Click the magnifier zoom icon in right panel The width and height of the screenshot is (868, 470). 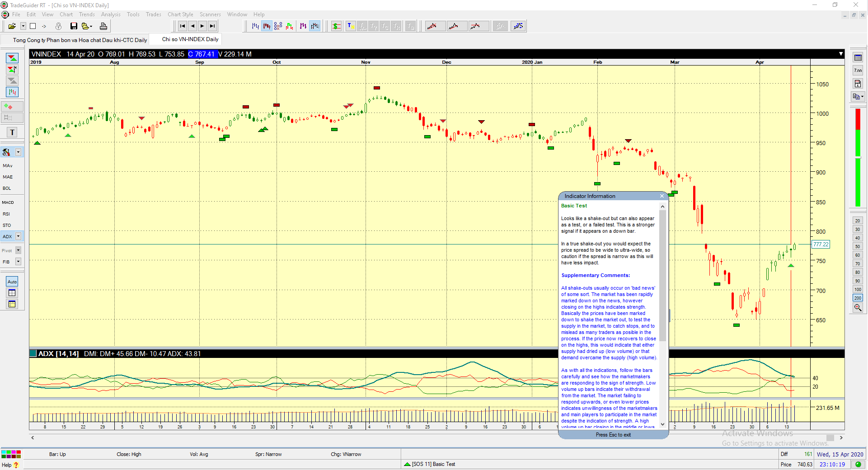pyautogui.click(x=858, y=308)
